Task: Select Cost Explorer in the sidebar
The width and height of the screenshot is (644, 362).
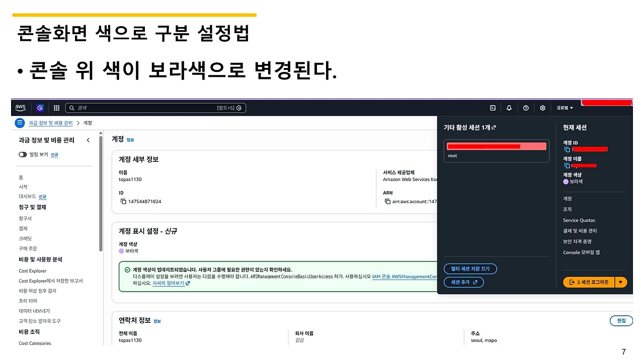Action: pyautogui.click(x=32, y=270)
